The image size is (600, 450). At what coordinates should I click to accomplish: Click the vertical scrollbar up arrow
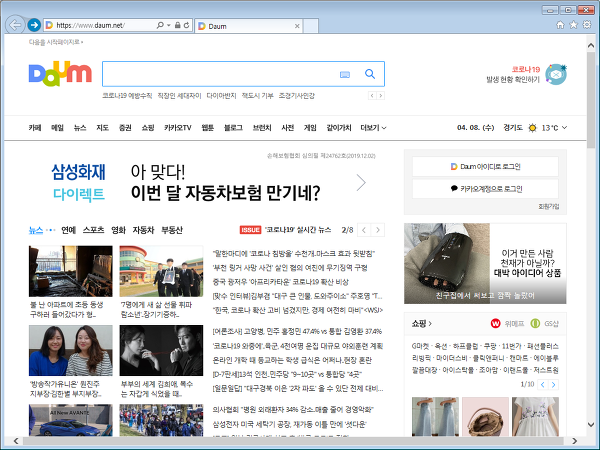591,45
